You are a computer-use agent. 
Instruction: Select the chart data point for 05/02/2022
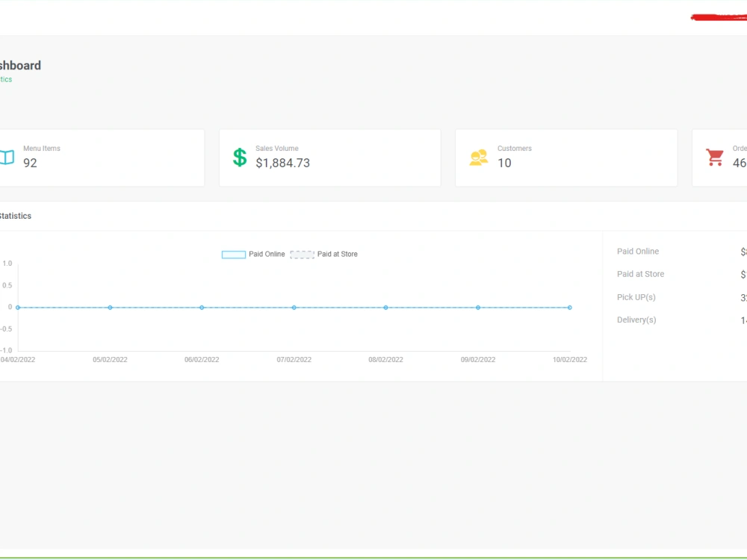[110, 308]
